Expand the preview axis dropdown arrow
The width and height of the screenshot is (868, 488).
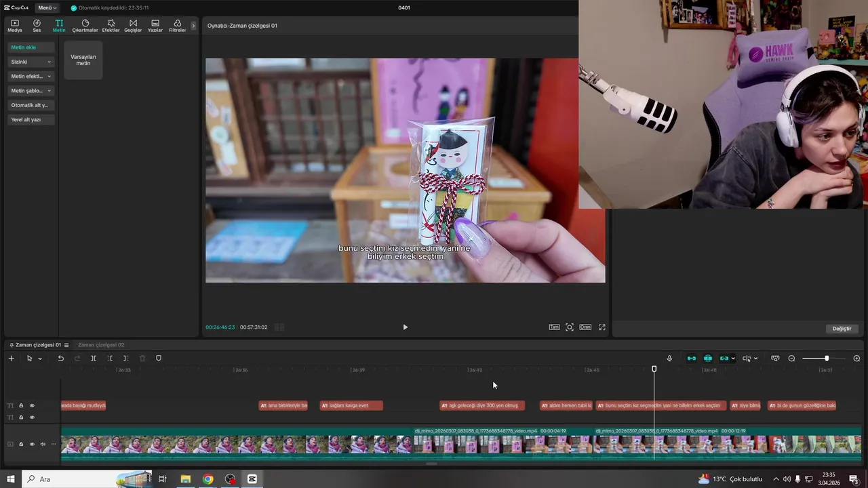756,359
